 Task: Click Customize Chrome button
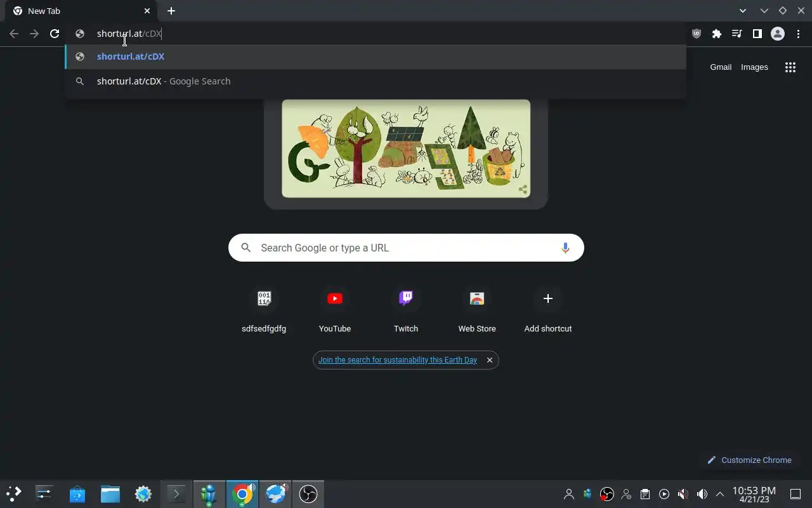point(749,460)
